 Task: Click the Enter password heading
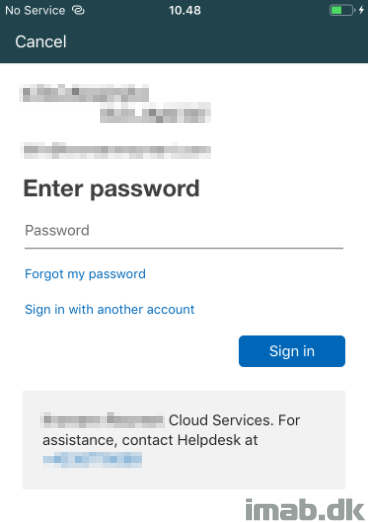[111, 189]
